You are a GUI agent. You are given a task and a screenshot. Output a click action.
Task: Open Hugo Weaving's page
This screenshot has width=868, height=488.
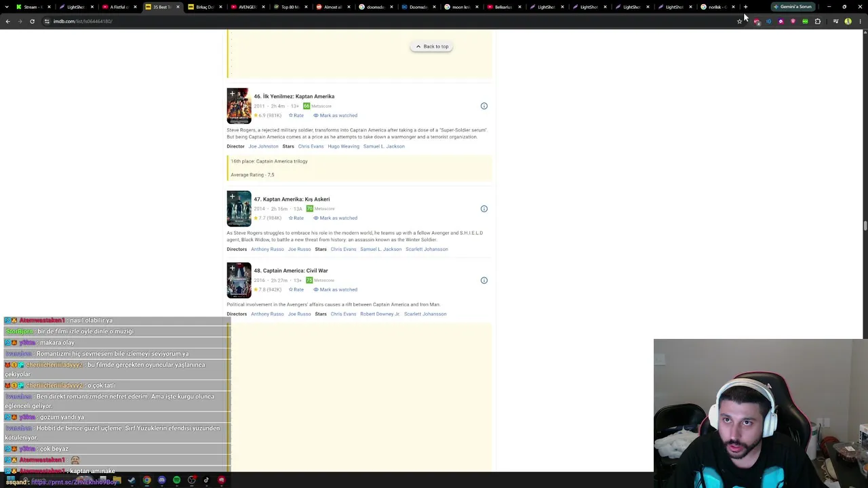point(343,146)
